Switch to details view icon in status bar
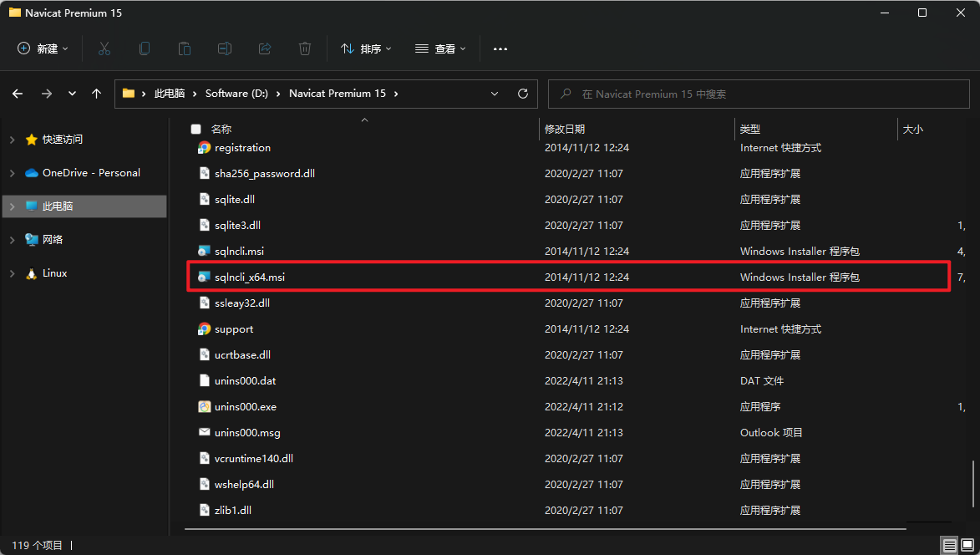Image resolution: width=980 pixels, height=555 pixels. click(949, 546)
